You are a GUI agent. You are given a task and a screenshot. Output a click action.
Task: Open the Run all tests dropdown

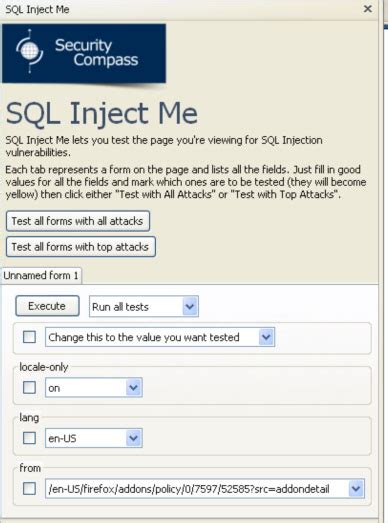tap(190, 306)
